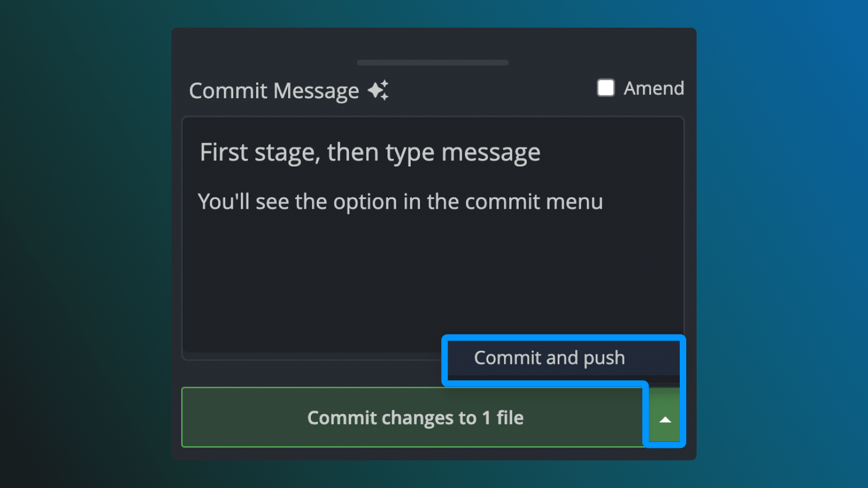868x488 pixels.
Task: Click Commit changes to 1 file
Action: click(x=415, y=417)
